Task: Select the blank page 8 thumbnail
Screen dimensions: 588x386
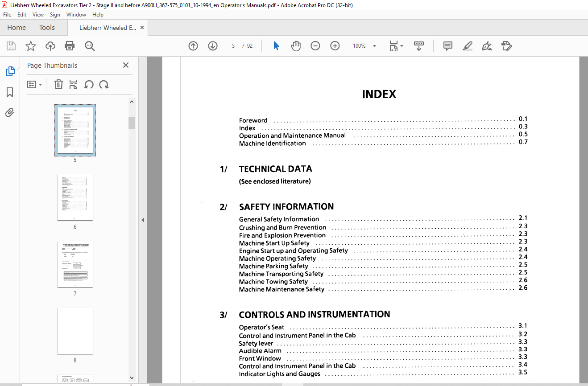Action: click(75, 331)
